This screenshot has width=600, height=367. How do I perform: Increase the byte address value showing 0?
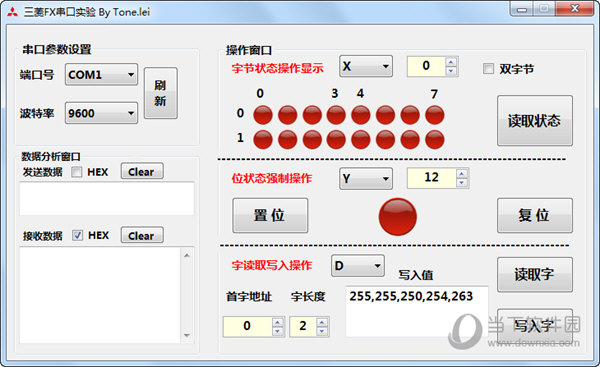point(452,62)
